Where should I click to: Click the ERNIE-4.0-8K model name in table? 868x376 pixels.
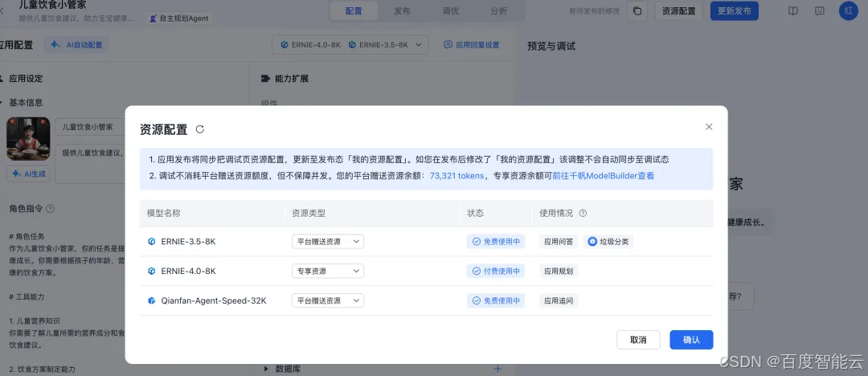point(188,272)
